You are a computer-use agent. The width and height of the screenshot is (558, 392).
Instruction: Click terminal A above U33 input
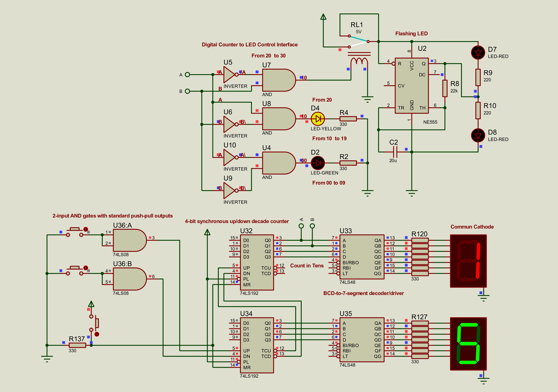coord(301,226)
